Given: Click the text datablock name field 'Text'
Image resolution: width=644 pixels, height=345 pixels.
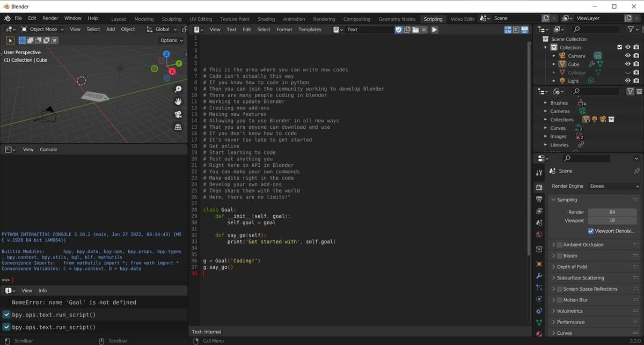Looking at the screenshot, I should pyautogui.click(x=369, y=30).
